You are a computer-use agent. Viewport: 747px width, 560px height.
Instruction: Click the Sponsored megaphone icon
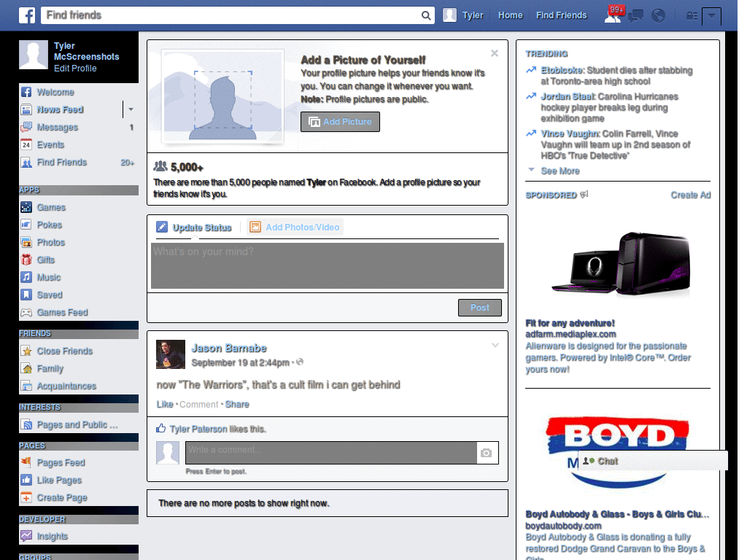(x=584, y=194)
